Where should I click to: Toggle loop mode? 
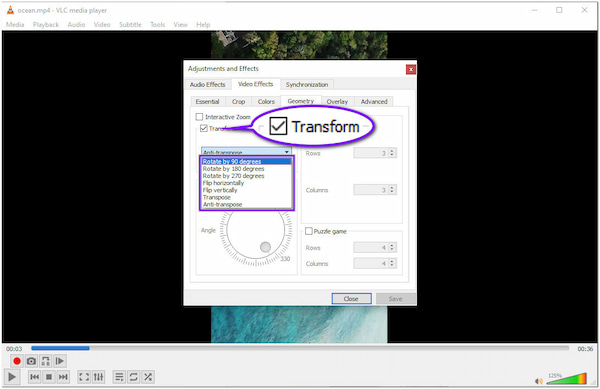coord(133,377)
